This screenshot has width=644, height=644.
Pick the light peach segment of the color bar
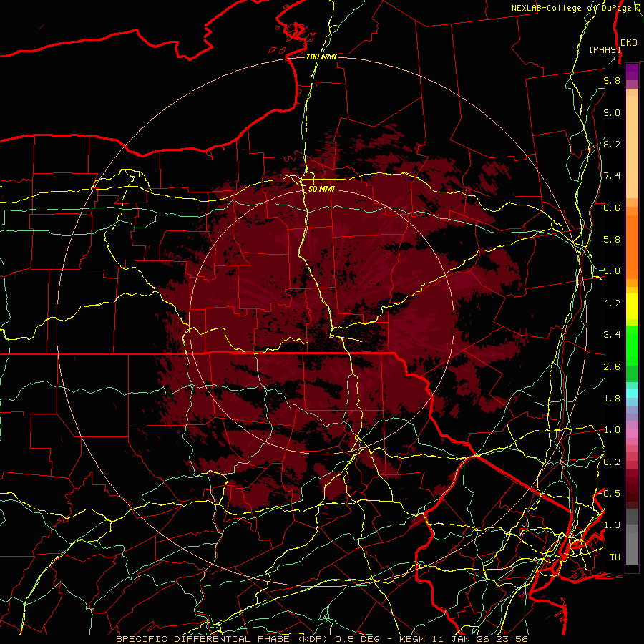(632, 147)
